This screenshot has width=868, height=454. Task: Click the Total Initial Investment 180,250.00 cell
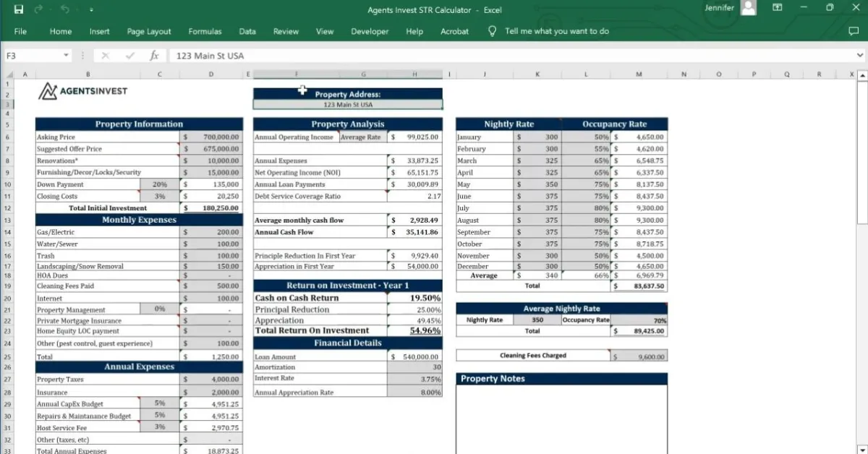(x=210, y=208)
